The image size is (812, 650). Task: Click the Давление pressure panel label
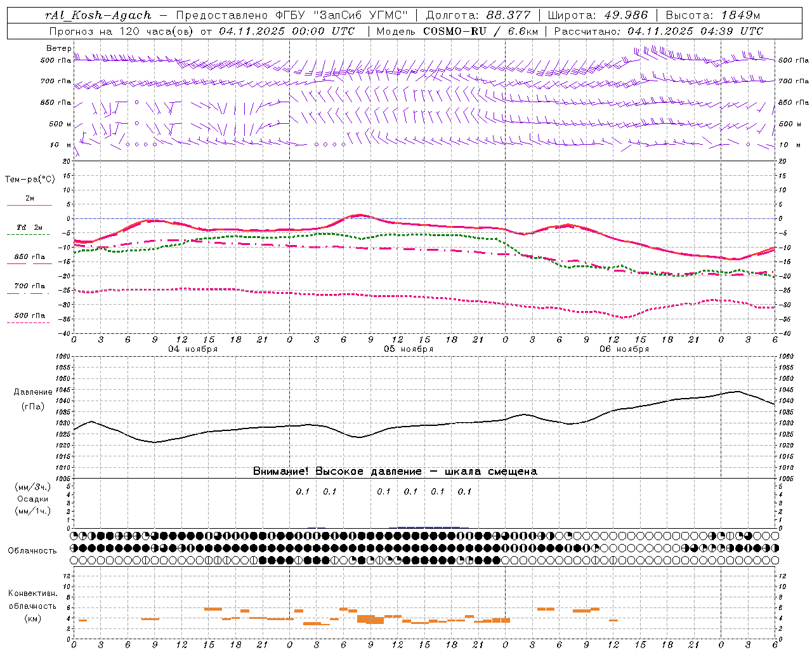click(33, 392)
